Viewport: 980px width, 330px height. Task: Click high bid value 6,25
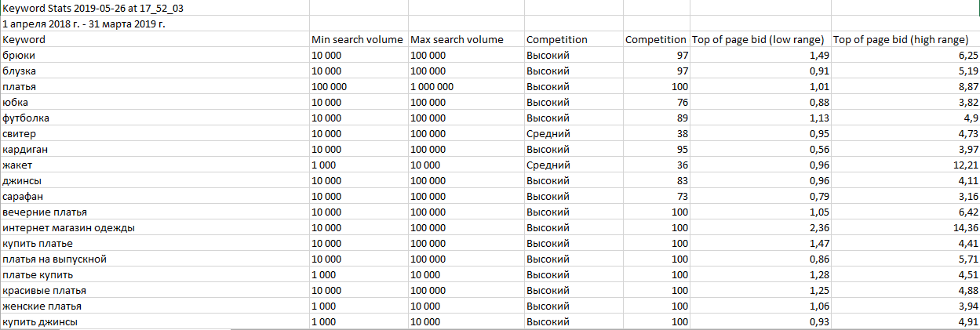[905, 55]
